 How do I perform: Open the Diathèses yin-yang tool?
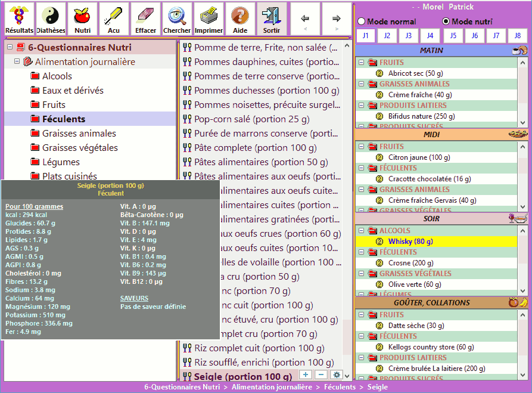coord(51,18)
